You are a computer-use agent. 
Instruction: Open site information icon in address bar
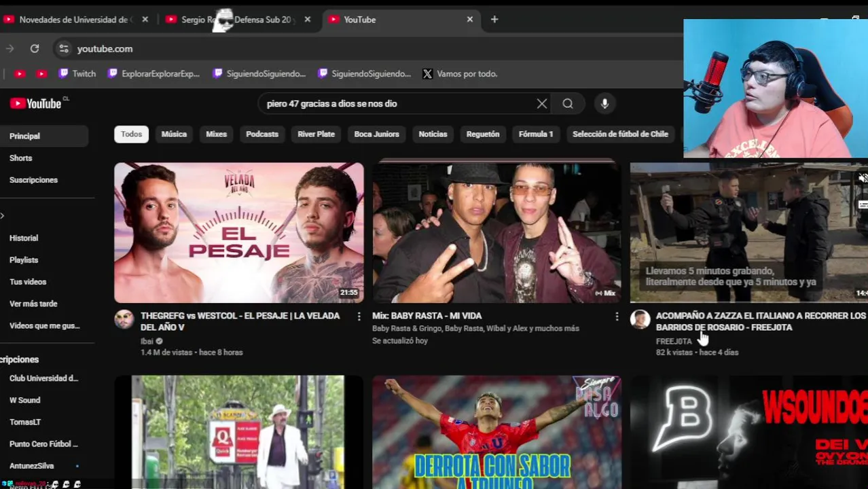(63, 49)
